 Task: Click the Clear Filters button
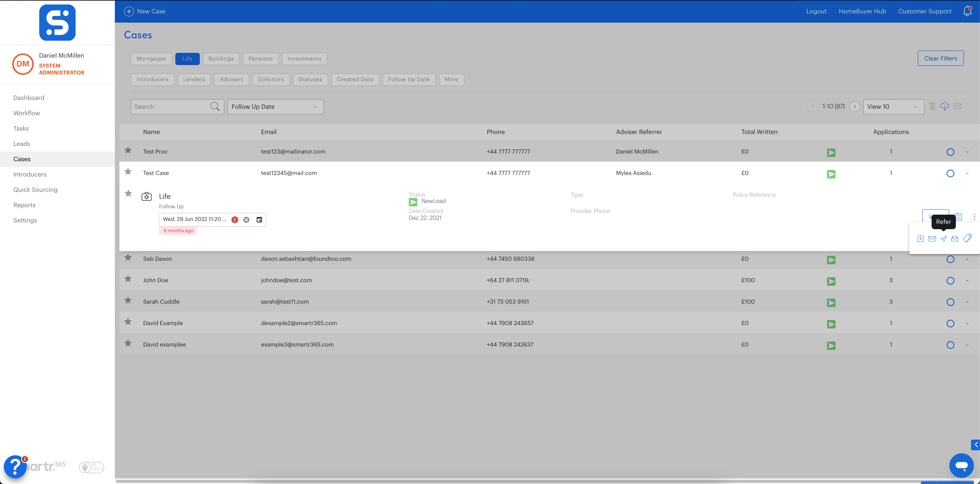coord(940,58)
